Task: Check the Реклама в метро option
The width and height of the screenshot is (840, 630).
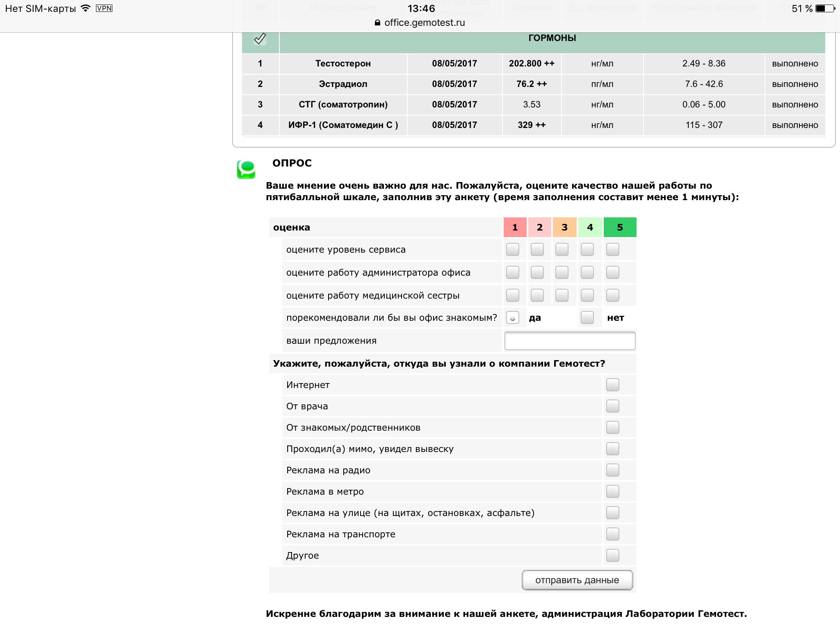Action: pyautogui.click(x=612, y=491)
